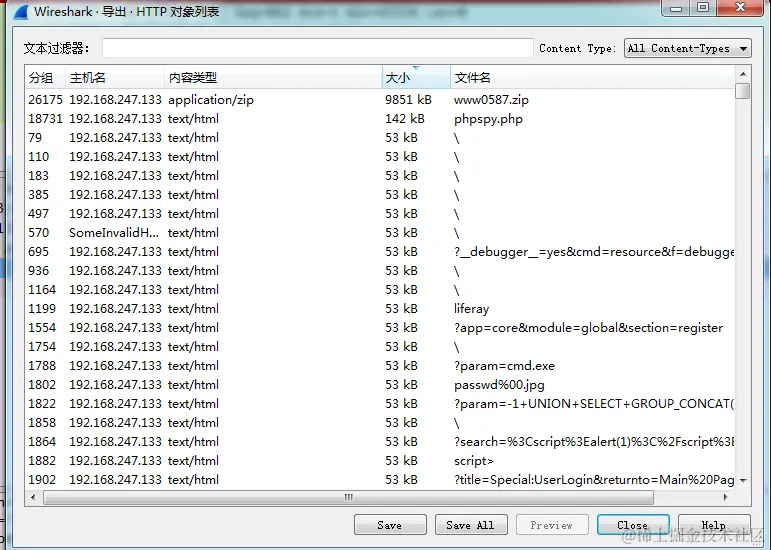The height and width of the screenshot is (550, 771).
Task: Select the ?__debugger__=yes row
Action: [x=380, y=252]
